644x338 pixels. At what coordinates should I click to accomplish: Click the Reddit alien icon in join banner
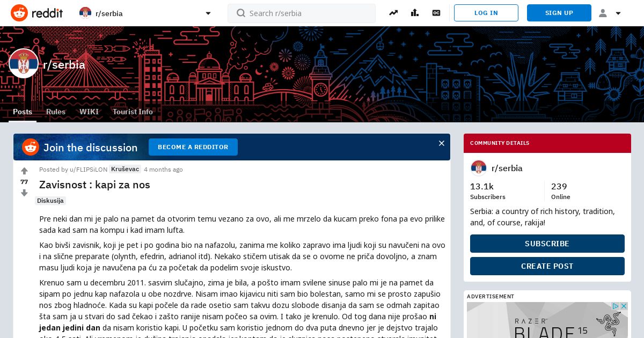31,147
